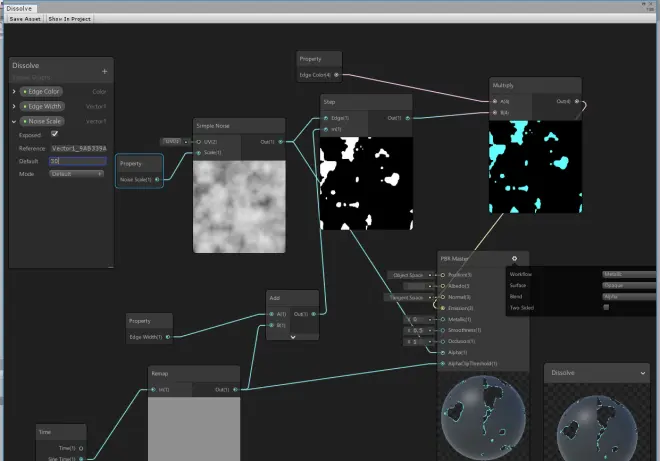
Task: Click the Noise Scale(1) property output port
Action: [x=157, y=180]
